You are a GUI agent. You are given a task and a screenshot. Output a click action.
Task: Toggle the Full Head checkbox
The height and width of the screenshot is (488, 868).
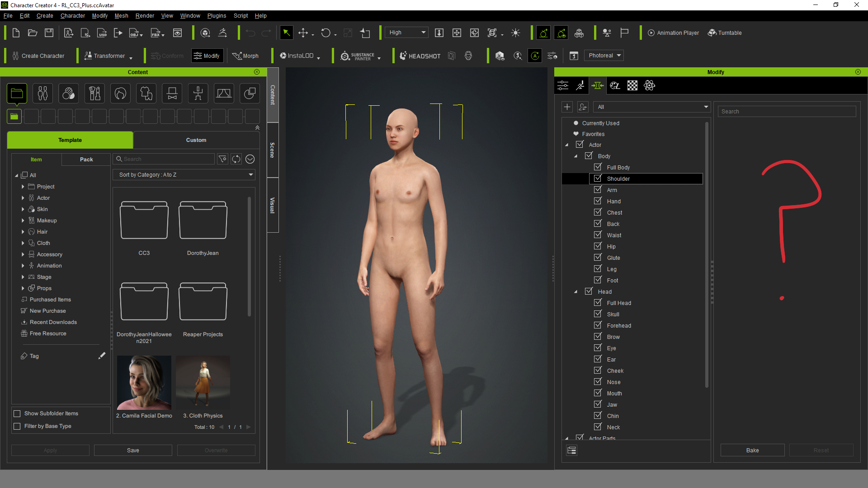click(598, 302)
